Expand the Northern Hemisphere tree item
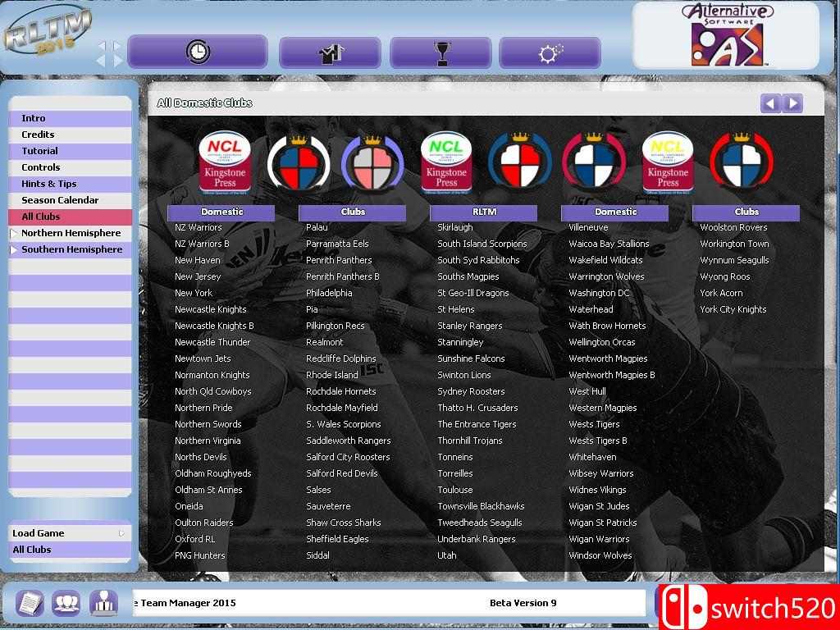This screenshot has width=840, height=630. tap(13, 234)
